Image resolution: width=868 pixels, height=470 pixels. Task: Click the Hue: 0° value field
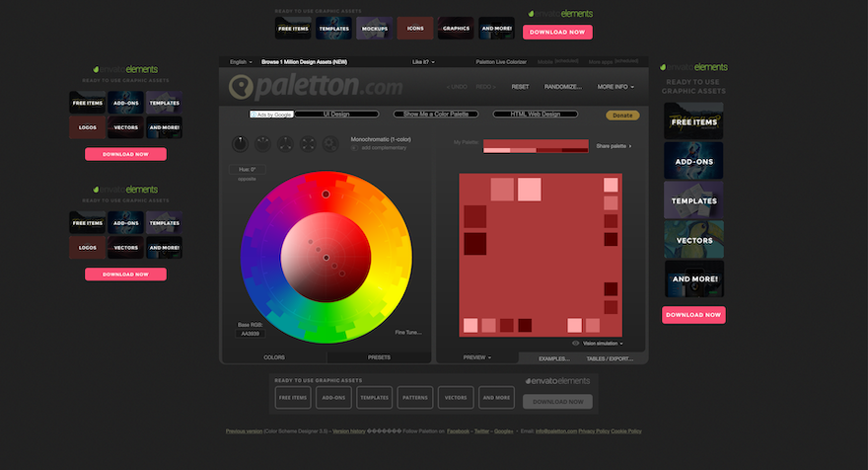click(x=247, y=170)
